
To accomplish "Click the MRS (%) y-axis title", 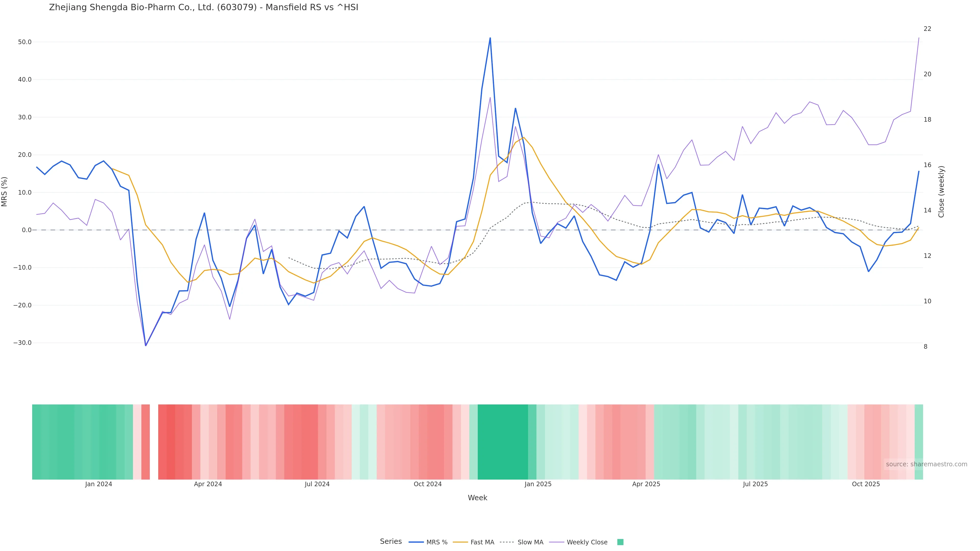I will pos(5,192).
